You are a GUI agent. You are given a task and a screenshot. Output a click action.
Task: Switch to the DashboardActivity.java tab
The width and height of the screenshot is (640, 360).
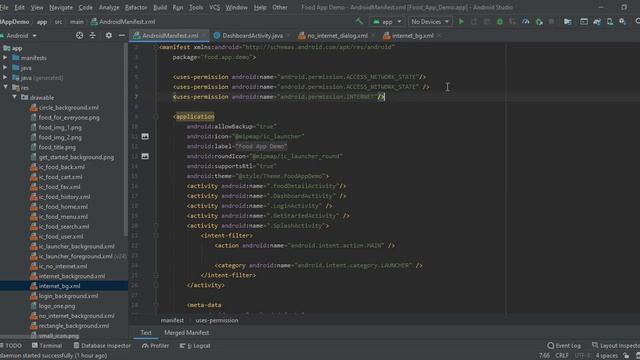[x=252, y=36]
